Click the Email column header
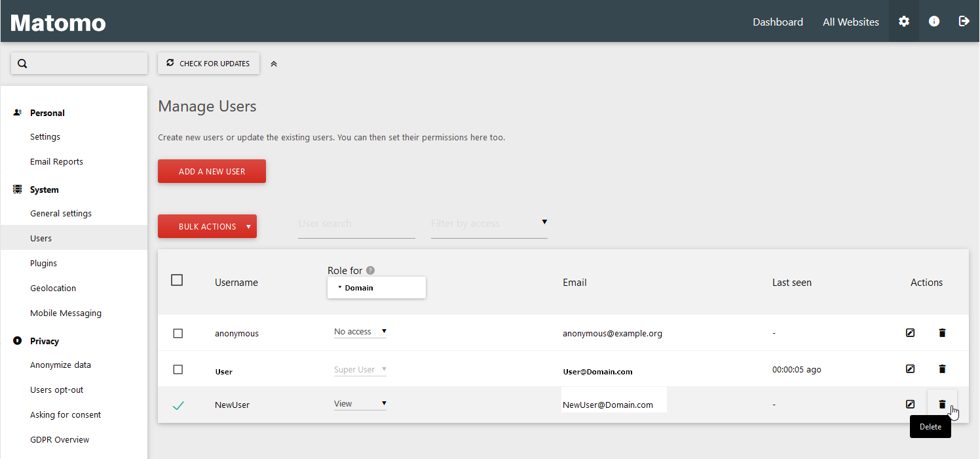This screenshot has height=459, width=980. (575, 283)
